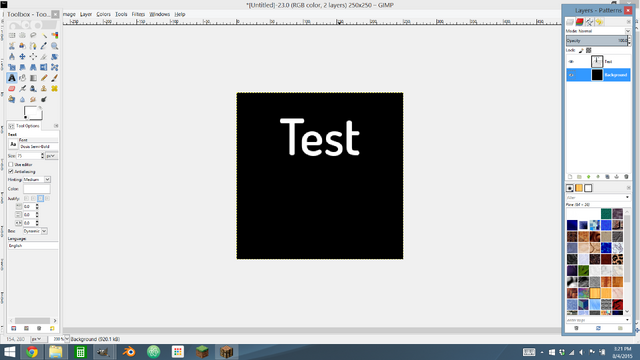Select the Text tool in toolbox
640x360 pixels.
click(12, 78)
